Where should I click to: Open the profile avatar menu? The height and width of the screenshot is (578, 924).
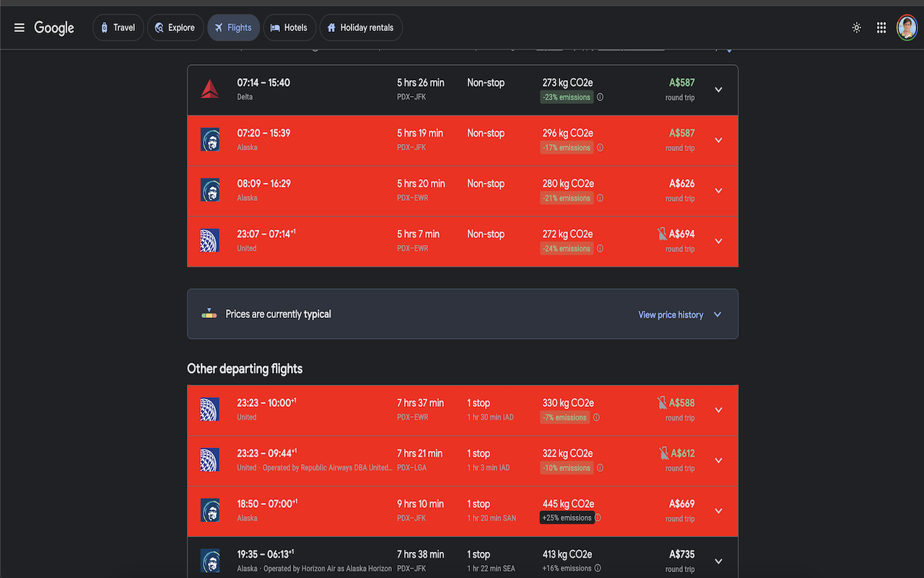pos(907,27)
